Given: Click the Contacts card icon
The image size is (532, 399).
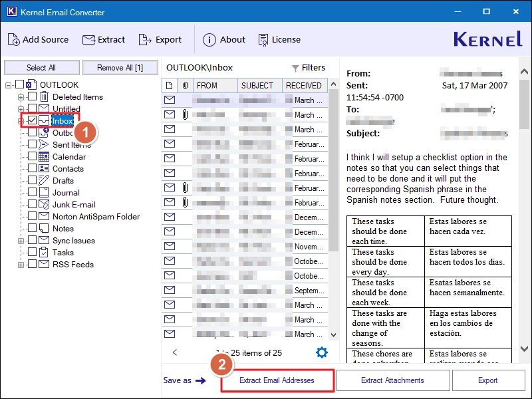Looking at the screenshot, I should click(x=44, y=168).
